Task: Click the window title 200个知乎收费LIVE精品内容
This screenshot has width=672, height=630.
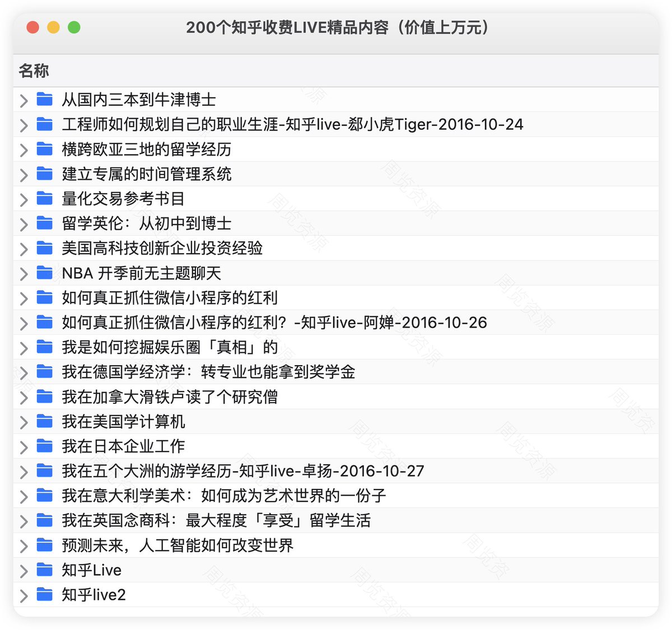Action: [338, 27]
